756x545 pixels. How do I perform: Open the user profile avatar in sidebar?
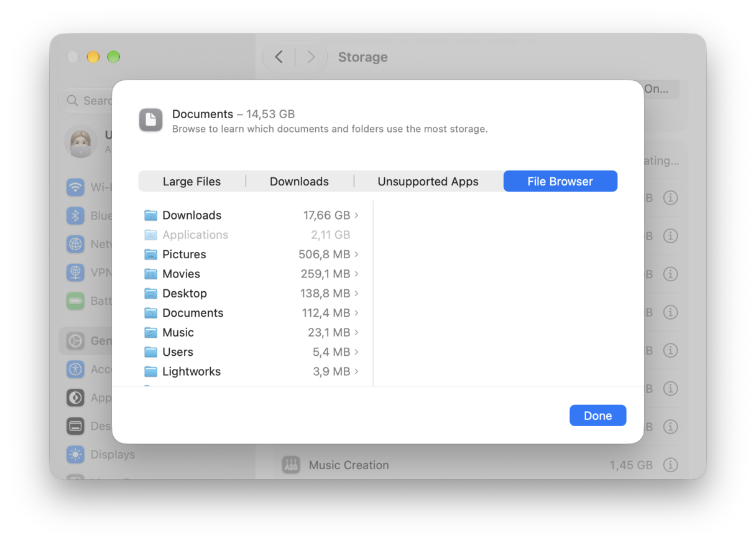click(x=81, y=142)
